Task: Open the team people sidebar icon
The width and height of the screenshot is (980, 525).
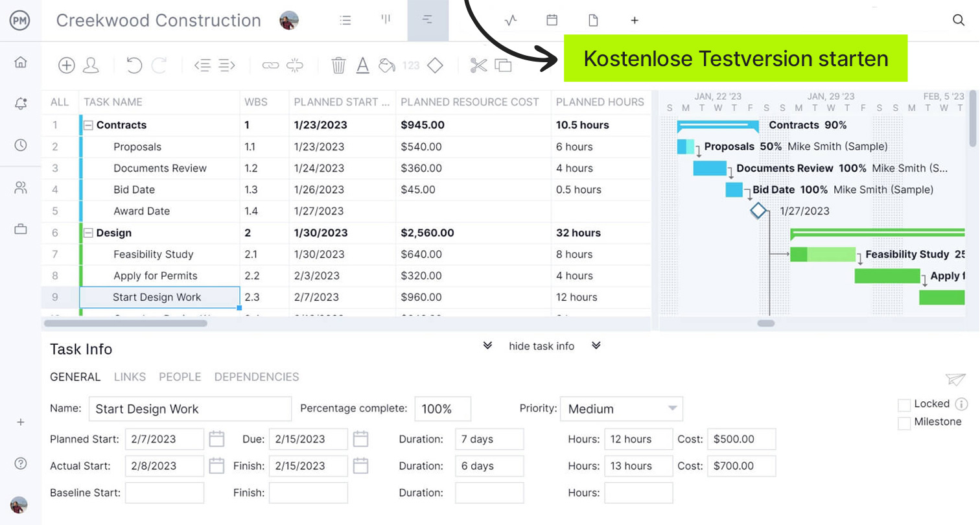Action: [x=21, y=188]
